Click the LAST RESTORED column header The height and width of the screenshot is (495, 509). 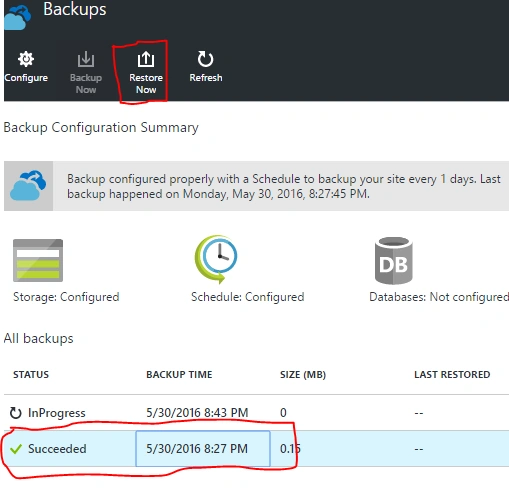(x=452, y=375)
